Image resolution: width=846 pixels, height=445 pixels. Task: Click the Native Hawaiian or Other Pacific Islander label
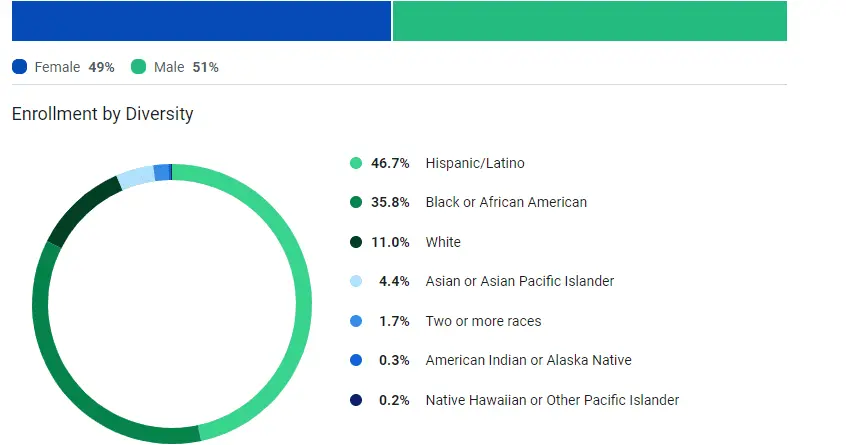[x=552, y=400]
